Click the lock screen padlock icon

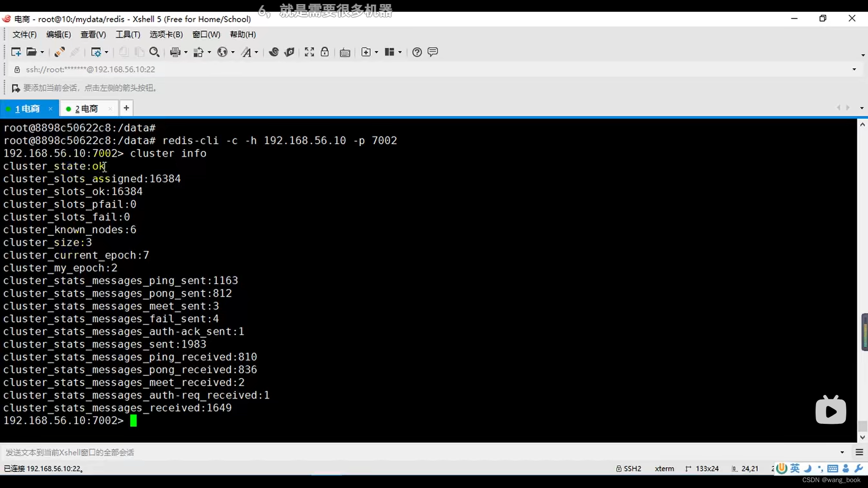[325, 52]
